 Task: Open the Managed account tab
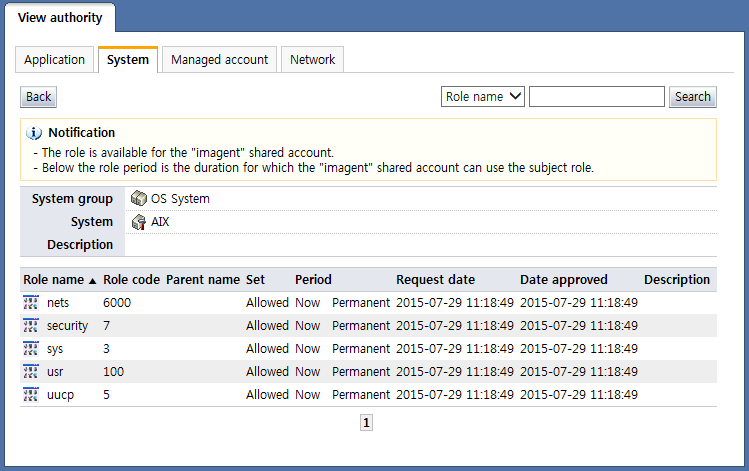tap(219, 60)
